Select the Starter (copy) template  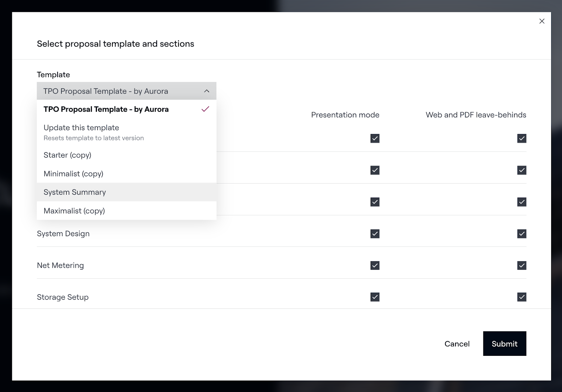pos(67,155)
